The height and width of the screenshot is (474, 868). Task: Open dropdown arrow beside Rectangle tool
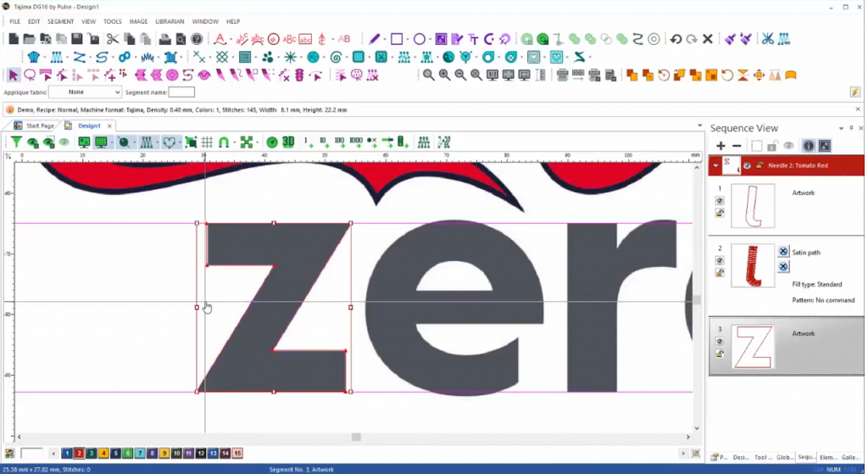coord(407,39)
